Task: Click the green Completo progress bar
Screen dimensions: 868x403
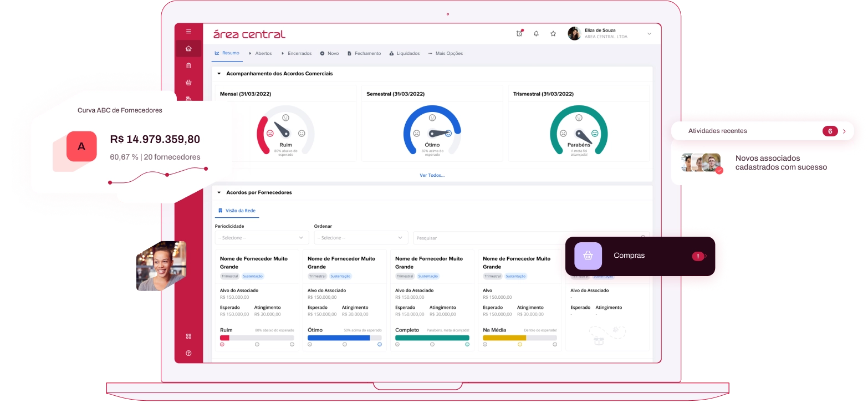Action: [x=432, y=338]
